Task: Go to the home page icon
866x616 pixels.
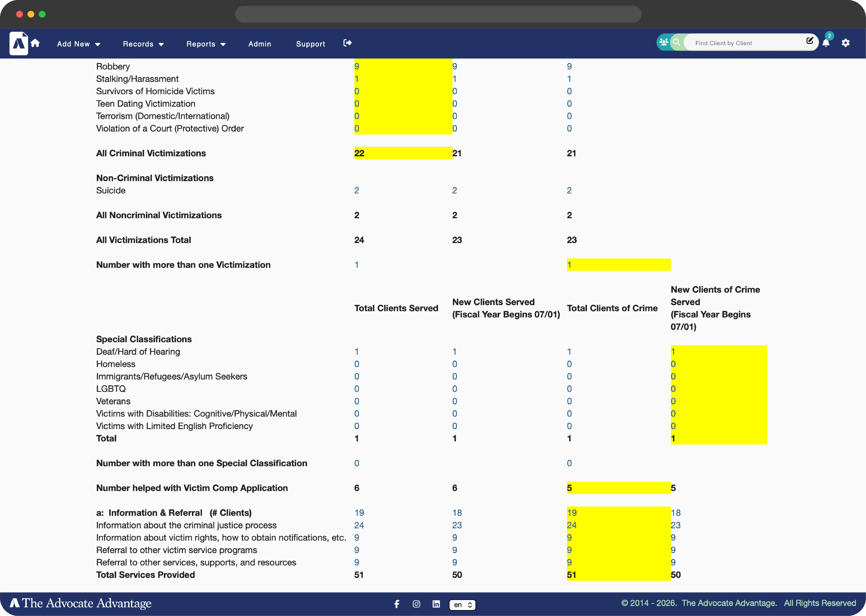Action: 35,43
